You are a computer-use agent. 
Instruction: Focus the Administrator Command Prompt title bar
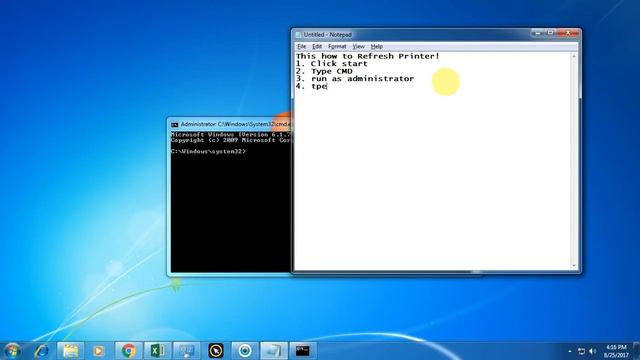231,124
